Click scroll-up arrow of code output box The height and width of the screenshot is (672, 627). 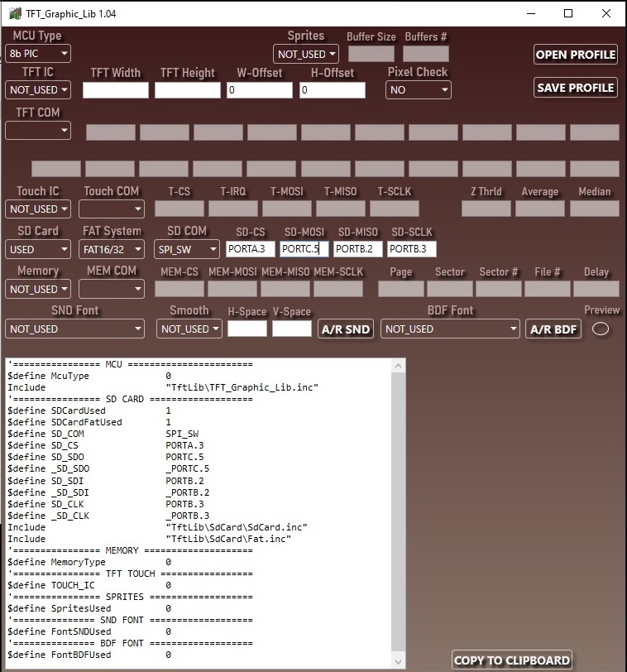399,366
